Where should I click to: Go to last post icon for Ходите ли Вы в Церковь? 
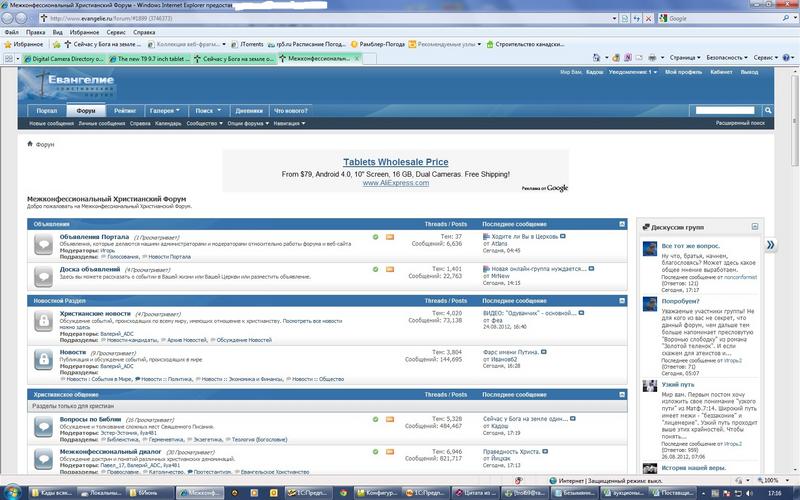tap(563, 237)
